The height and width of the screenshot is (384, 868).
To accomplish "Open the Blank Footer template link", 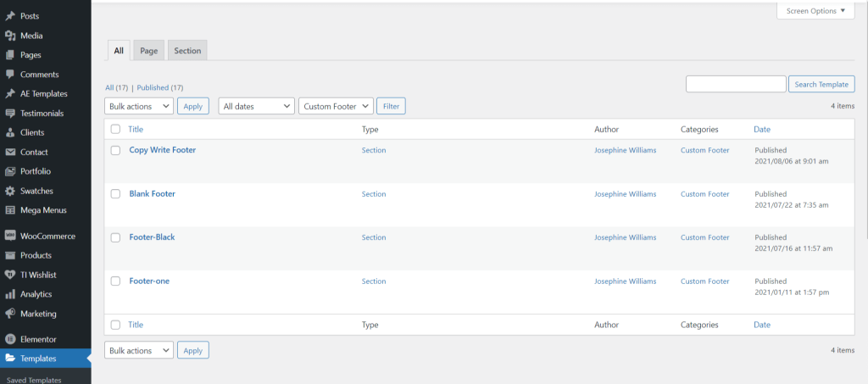I will 153,193.
